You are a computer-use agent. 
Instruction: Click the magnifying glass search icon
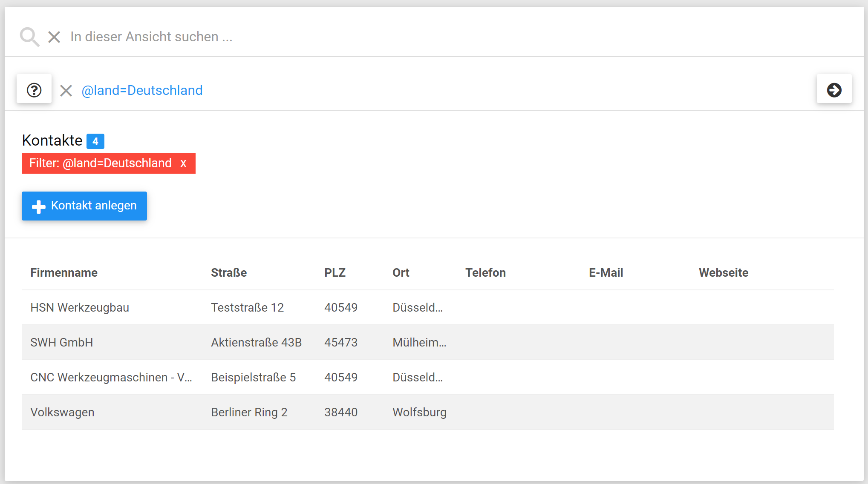click(x=29, y=37)
